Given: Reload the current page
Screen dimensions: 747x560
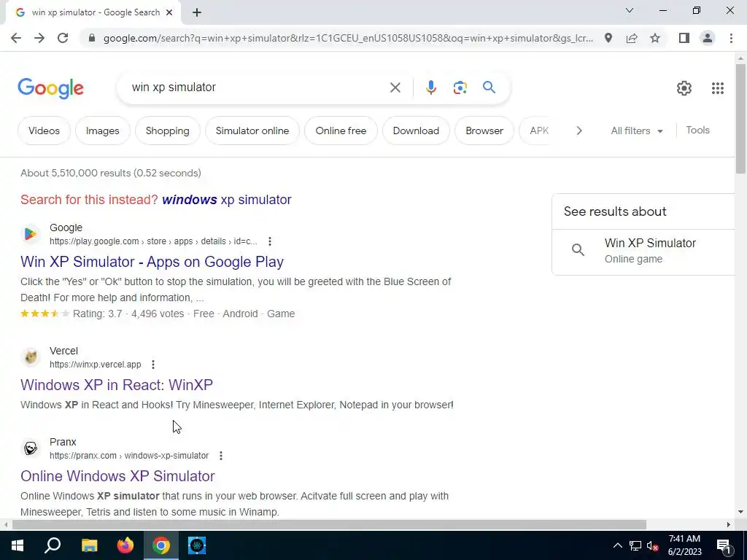Looking at the screenshot, I should pos(63,38).
